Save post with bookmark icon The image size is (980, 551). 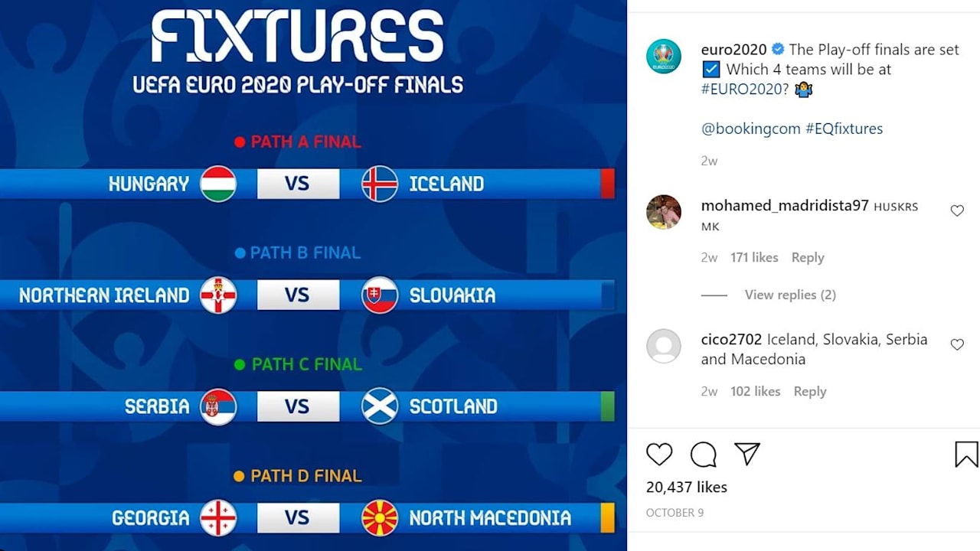966,455
